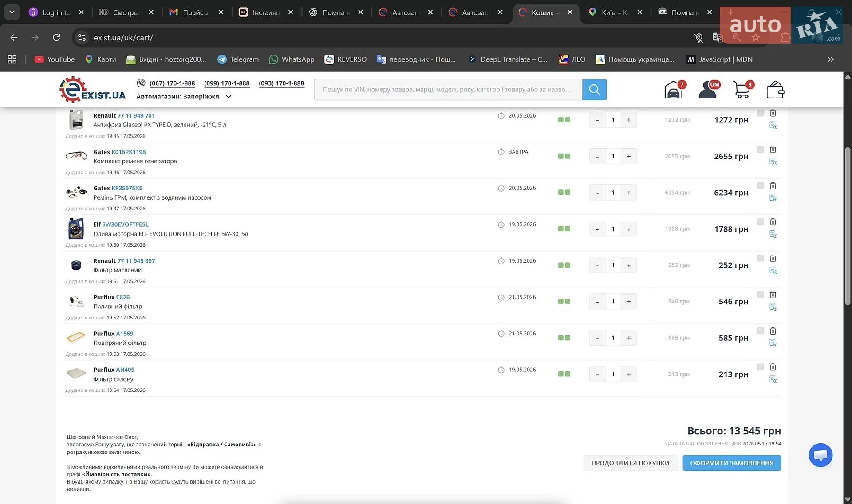The image size is (852, 504).
Task: Click the browser address bar
Action: coord(382,38)
